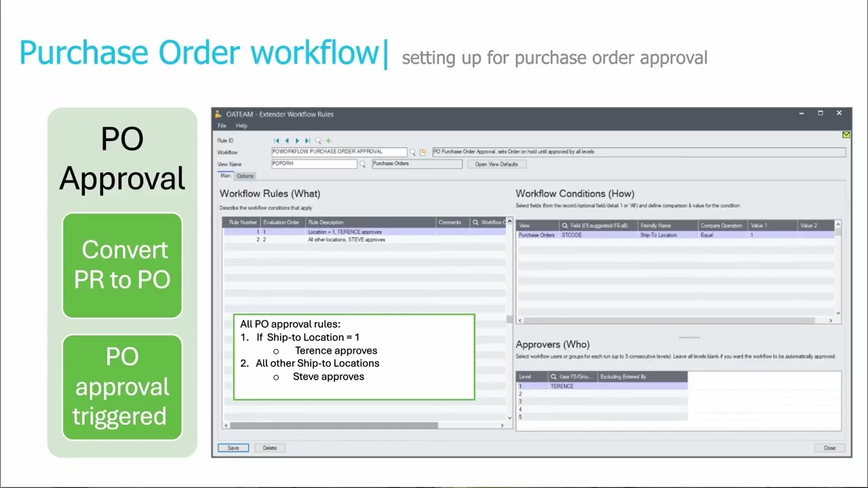
Task: Click the Rule Description column header
Action: (370, 222)
